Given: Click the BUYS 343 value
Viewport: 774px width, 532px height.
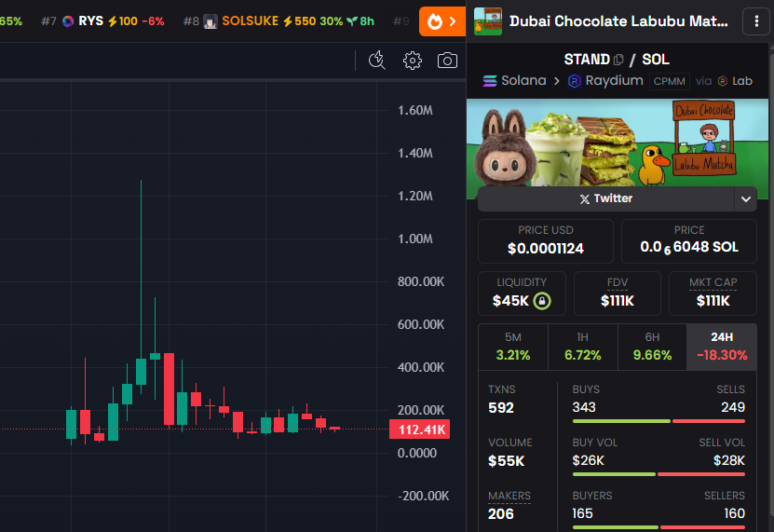Looking at the screenshot, I should tap(584, 407).
